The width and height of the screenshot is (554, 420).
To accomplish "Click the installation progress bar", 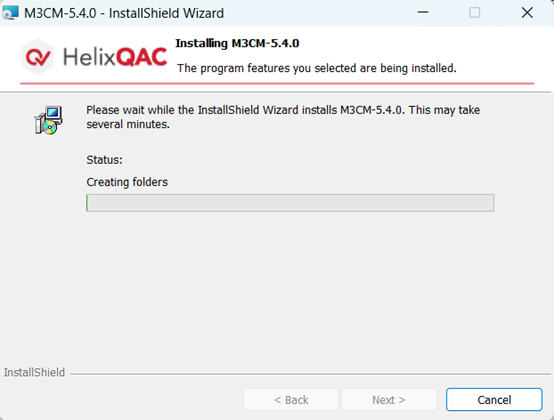I will [x=290, y=203].
